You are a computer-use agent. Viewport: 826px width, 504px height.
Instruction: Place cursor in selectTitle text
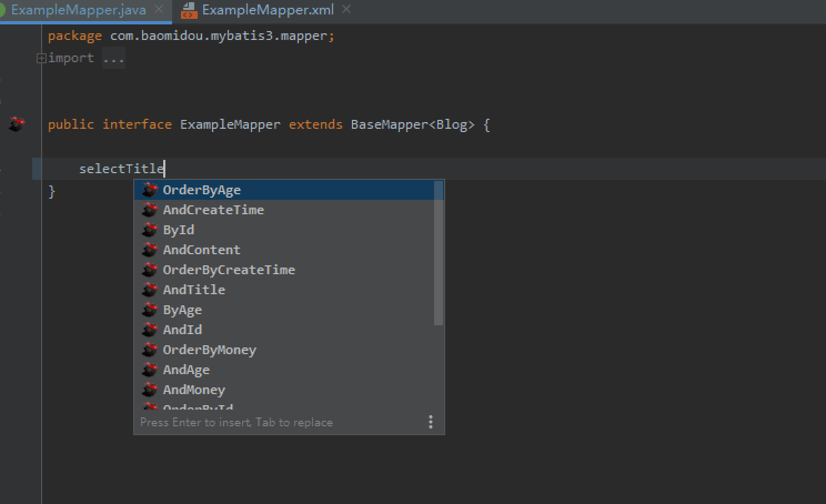pos(122,169)
